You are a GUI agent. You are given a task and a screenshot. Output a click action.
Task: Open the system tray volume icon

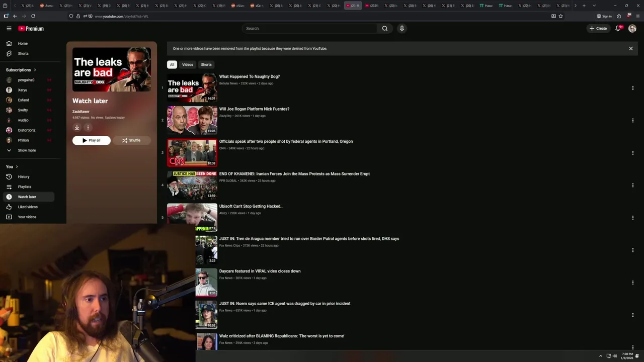(x=615, y=356)
